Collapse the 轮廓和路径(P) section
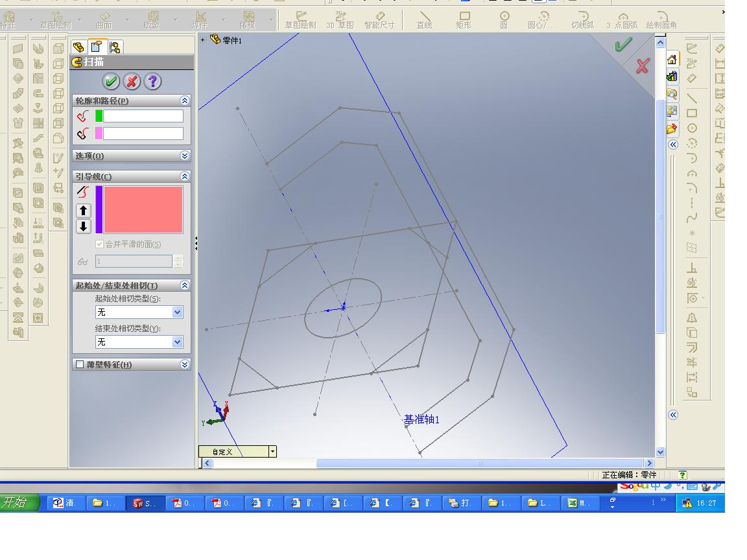The image size is (747, 560). (x=185, y=100)
